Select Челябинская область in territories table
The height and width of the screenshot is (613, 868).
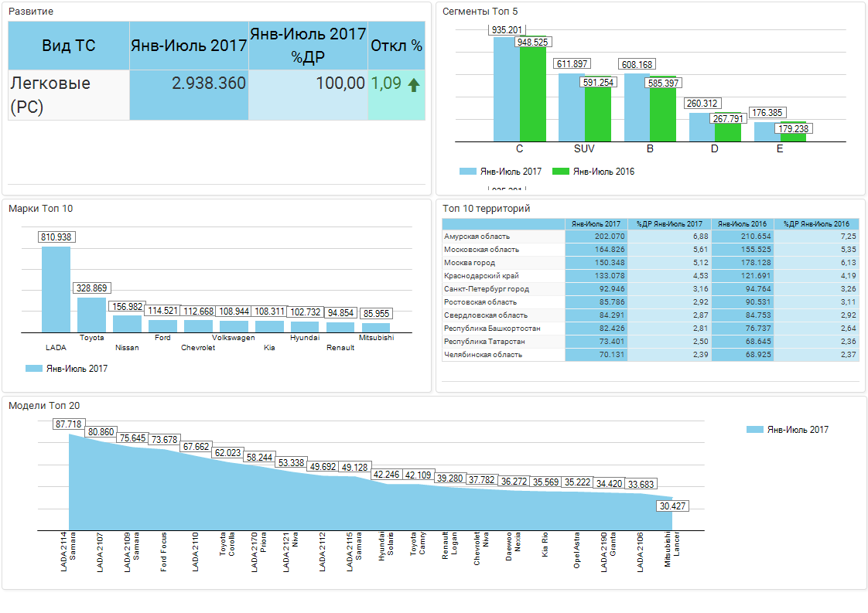(483, 355)
